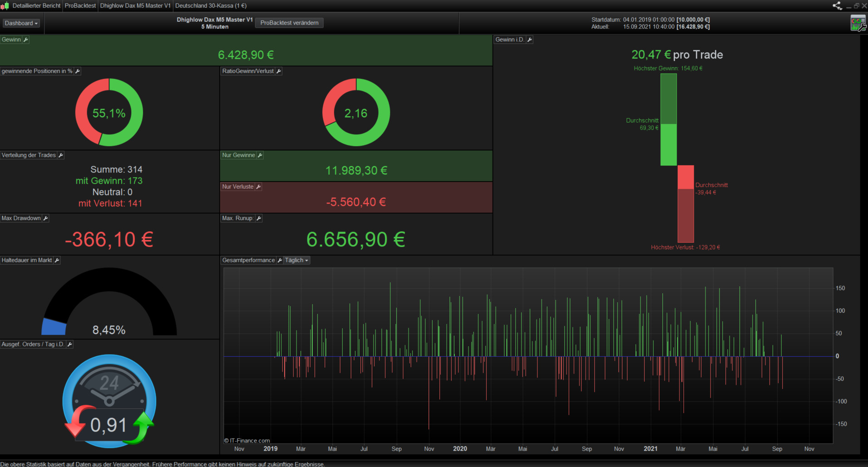The image size is (868, 467).
Task: Open the Dashboard dropdown menu
Action: [21, 23]
